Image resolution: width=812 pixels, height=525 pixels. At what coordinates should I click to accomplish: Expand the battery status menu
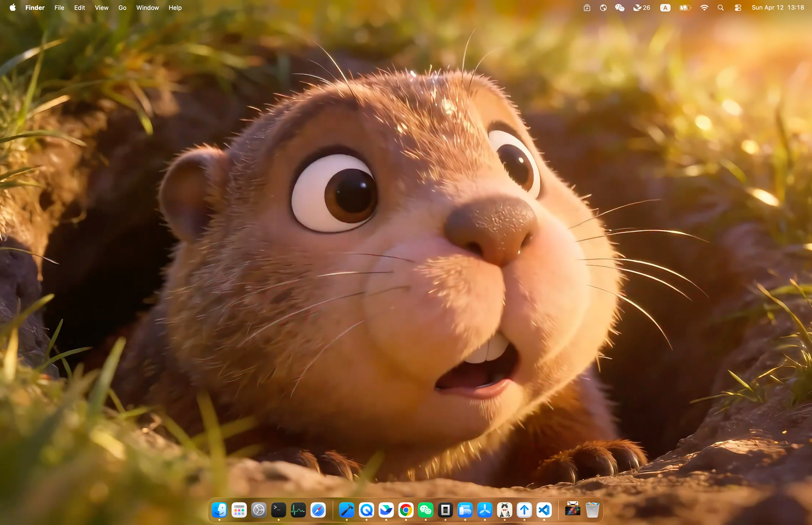pyautogui.click(x=685, y=8)
